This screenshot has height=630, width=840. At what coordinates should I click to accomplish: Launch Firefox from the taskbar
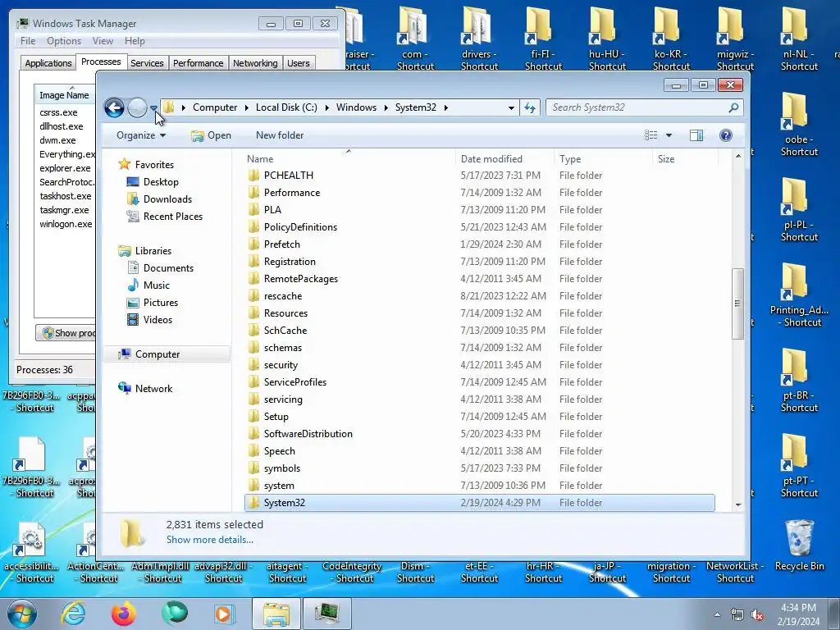123,614
